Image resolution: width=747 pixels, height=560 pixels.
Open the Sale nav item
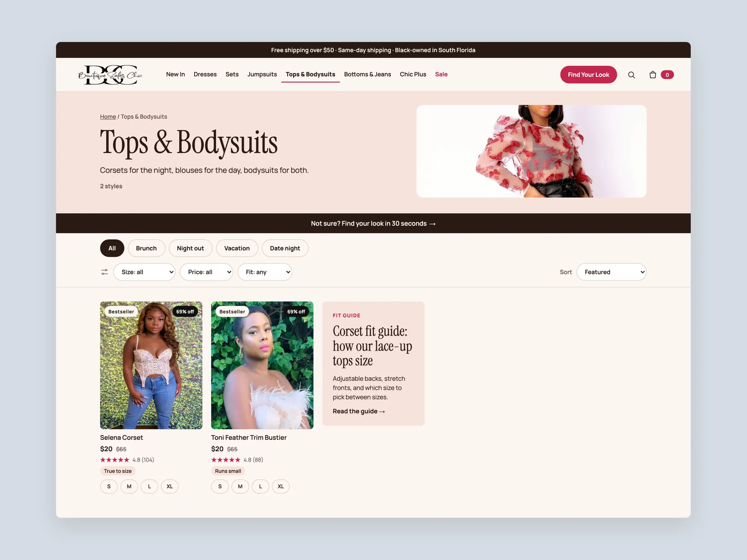coord(441,74)
